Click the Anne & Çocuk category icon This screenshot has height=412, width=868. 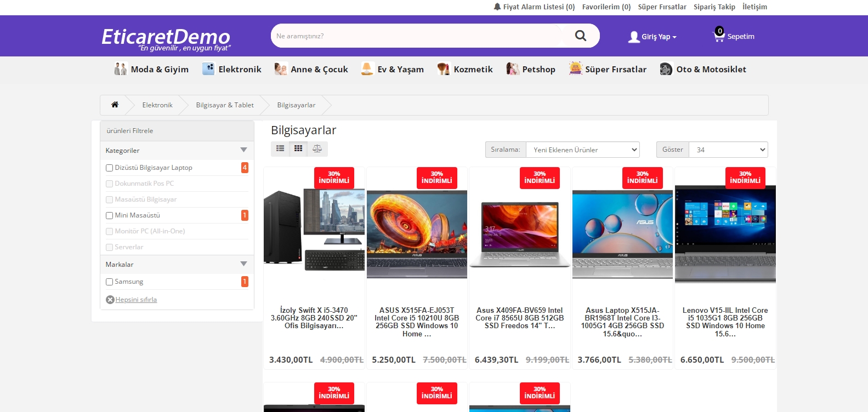[281, 69]
